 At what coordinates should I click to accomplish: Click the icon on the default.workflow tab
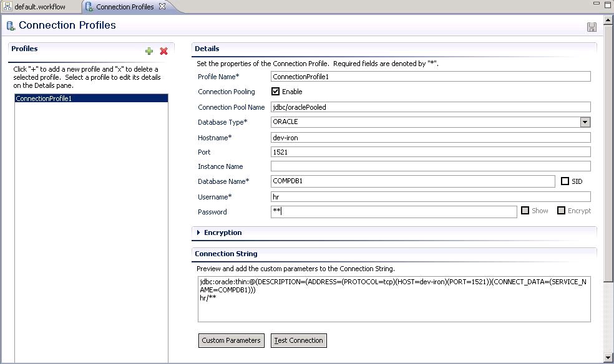(9, 6)
